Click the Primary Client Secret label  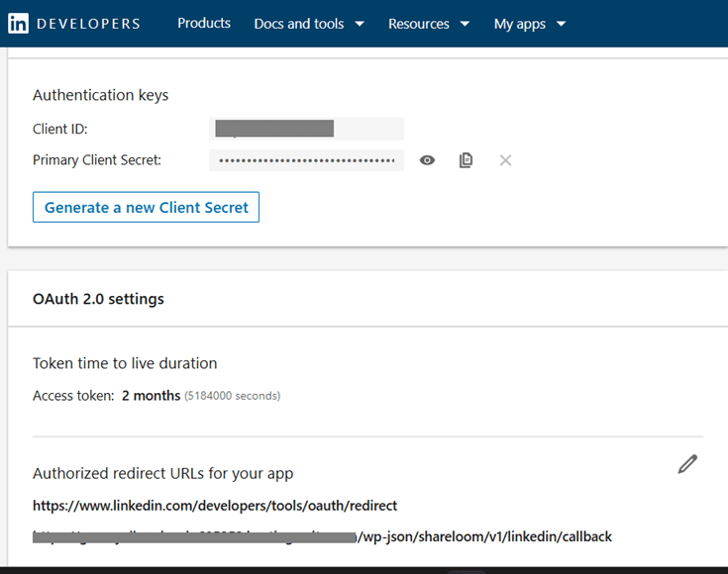(97, 160)
